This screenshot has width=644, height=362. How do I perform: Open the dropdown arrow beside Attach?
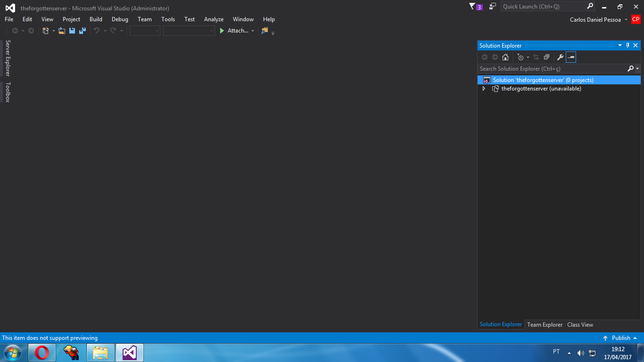[x=253, y=31]
